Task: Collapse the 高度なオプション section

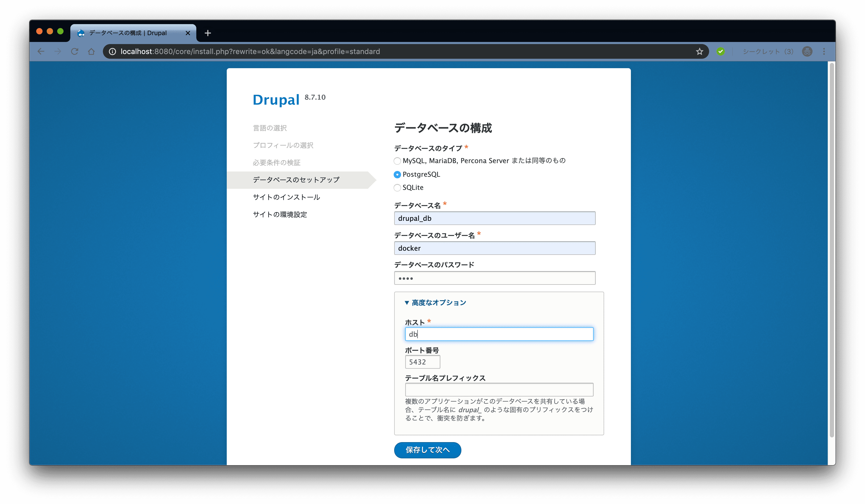Action: pyautogui.click(x=435, y=303)
